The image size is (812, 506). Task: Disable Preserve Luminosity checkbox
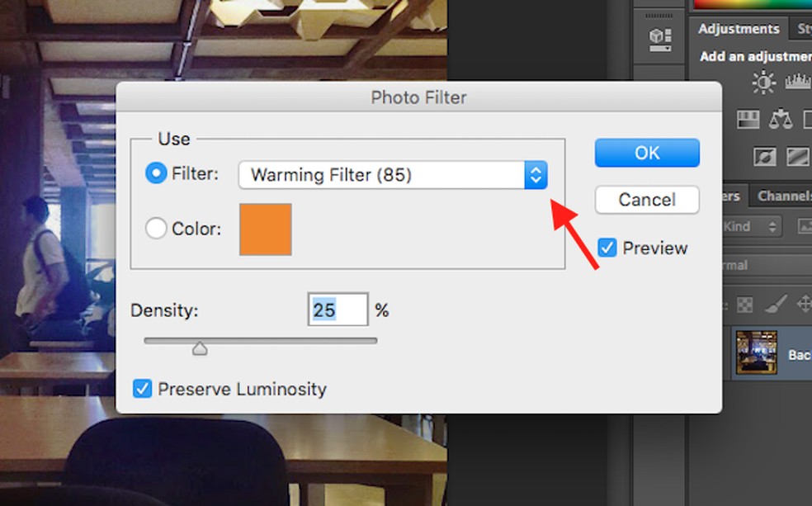coord(143,389)
